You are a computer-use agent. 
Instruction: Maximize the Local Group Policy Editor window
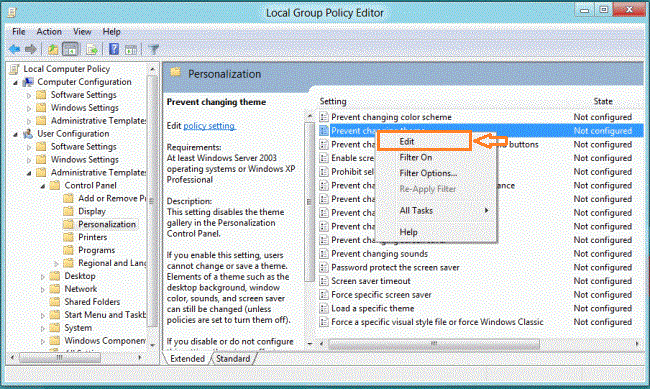[x=604, y=10]
